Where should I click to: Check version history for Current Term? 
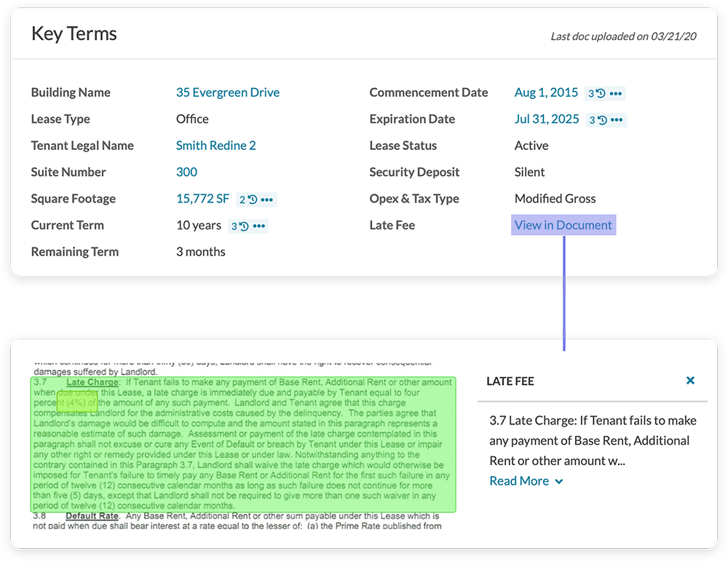pos(240,226)
